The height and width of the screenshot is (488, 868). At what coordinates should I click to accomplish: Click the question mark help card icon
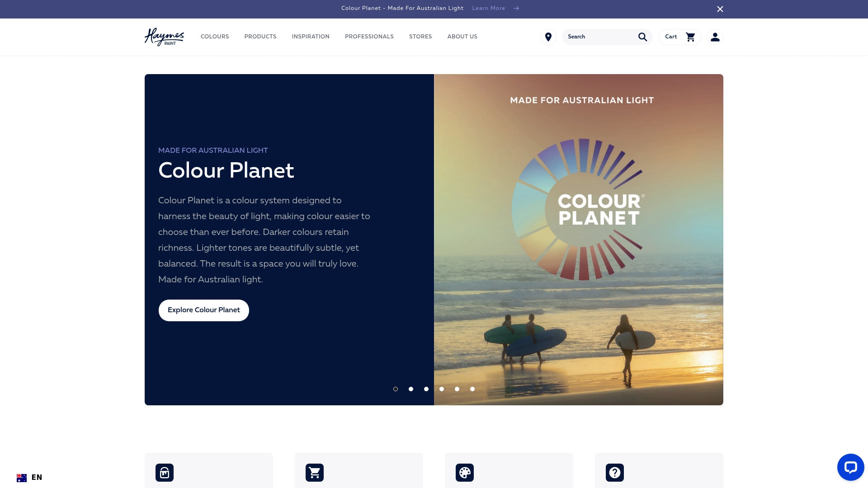[x=615, y=473]
